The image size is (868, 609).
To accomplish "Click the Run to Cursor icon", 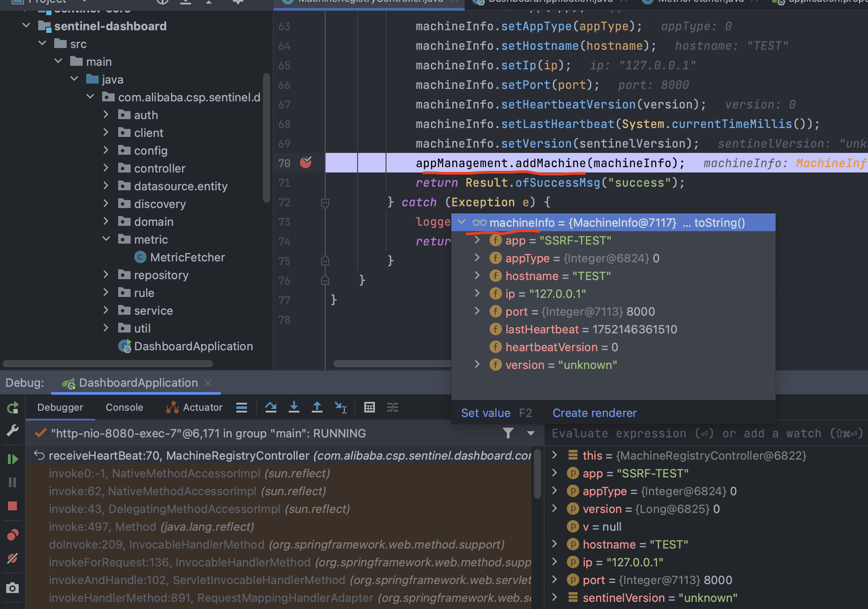I will (340, 407).
